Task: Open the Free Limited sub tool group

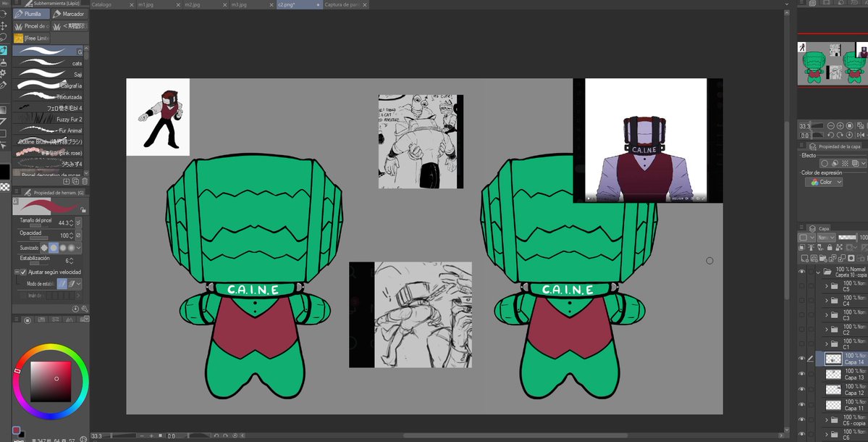Action: [32, 38]
